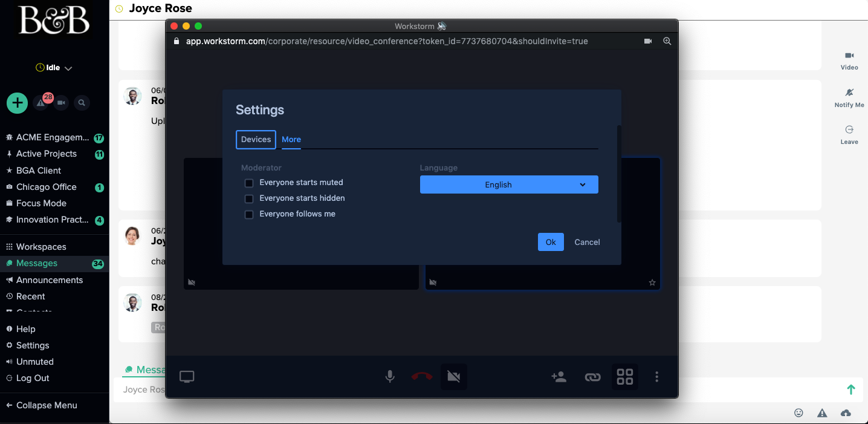
Task: Click the green plus create button
Action: point(17,103)
